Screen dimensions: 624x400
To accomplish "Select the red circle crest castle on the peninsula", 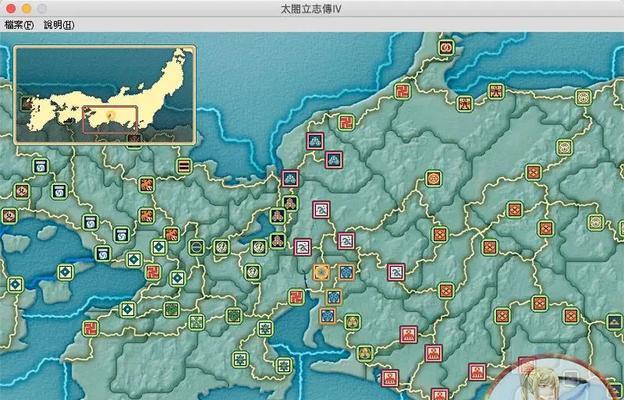I will point(446,47).
